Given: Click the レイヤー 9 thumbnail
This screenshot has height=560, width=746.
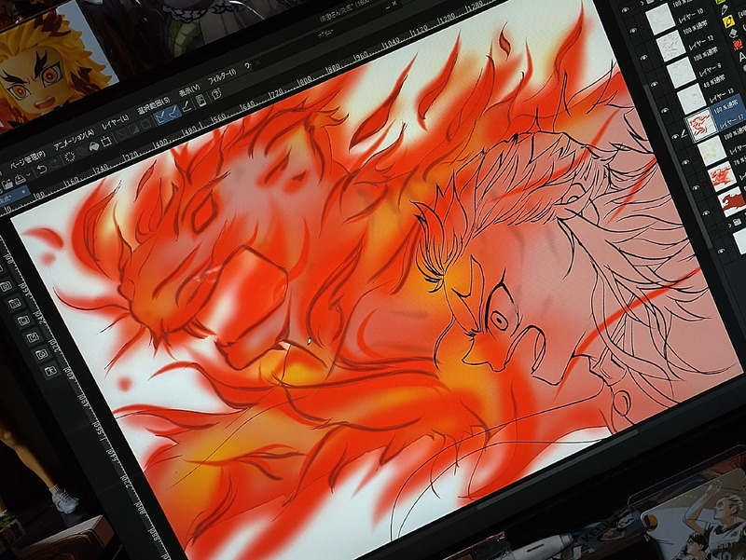Looking at the screenshot, I should (x=682, y=73).
